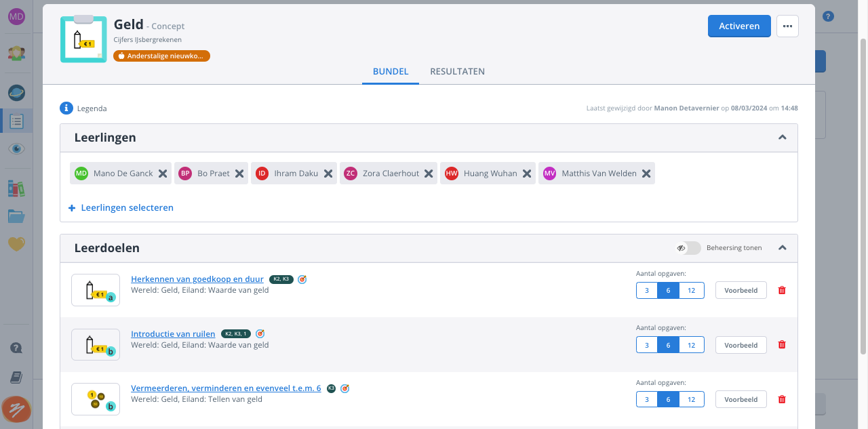
Task: Open the three-dots more options menu
Action: 787,26
